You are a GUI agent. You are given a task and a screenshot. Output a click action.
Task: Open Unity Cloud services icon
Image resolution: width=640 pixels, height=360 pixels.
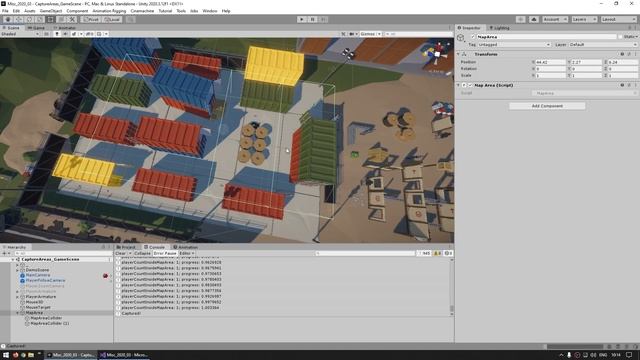click(x=533, y=19)
